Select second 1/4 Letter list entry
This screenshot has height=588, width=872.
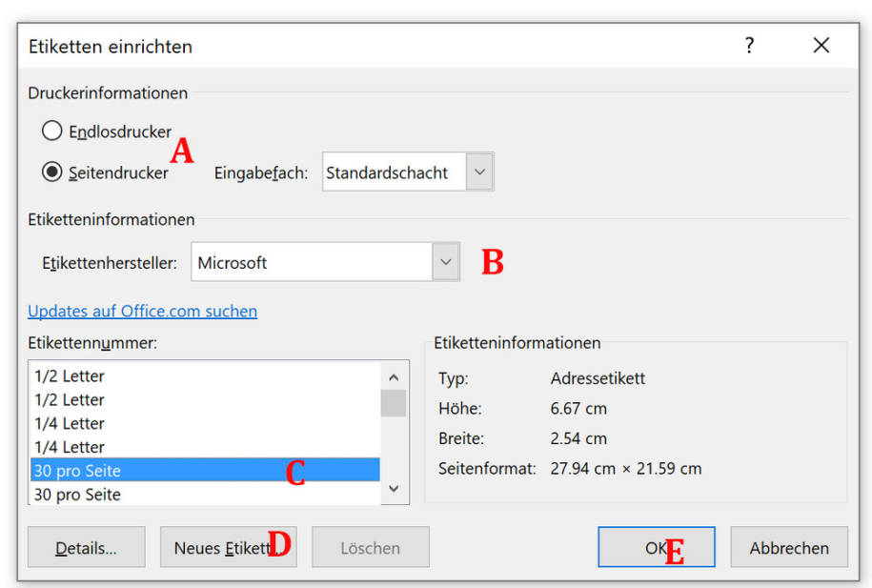coord(205,447)
